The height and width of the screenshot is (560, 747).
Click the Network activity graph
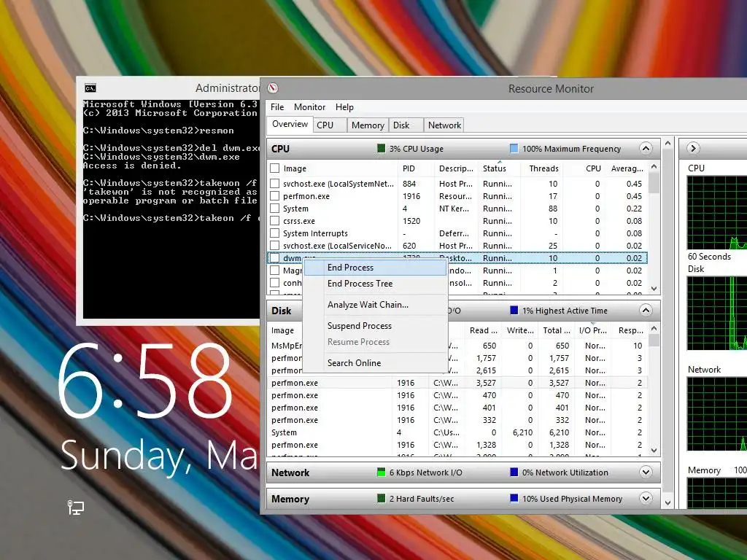click(716, 414)
